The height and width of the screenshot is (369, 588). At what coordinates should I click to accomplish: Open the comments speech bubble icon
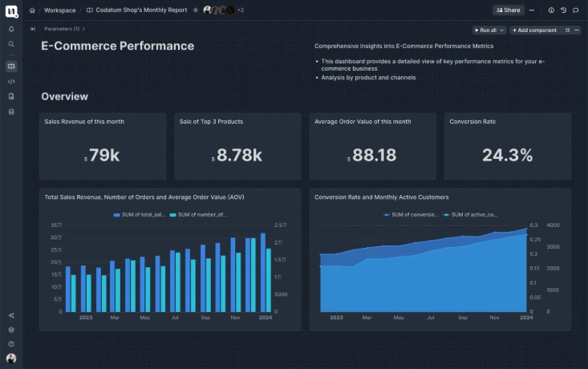pos(575,10)
